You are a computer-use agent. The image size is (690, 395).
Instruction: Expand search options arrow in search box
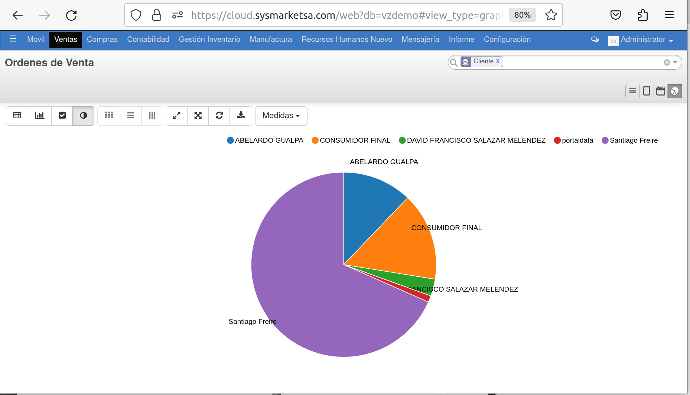pyautogui.click(x=675, y=62)
